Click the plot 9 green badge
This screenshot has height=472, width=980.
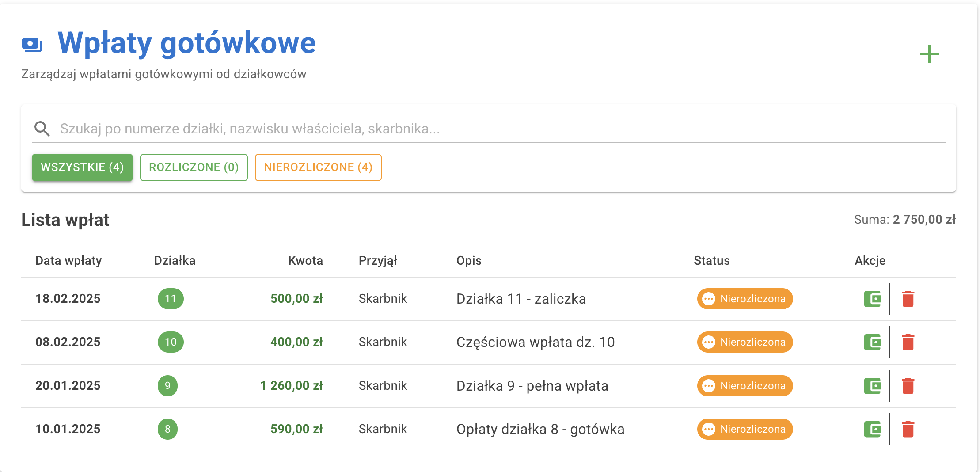click(x=167, y=385)
